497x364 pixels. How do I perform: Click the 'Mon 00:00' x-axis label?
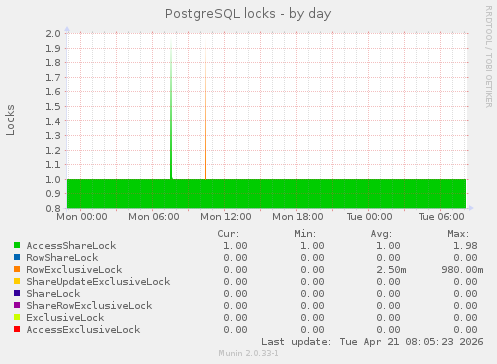pyautogui.click(x=82, y=217)
